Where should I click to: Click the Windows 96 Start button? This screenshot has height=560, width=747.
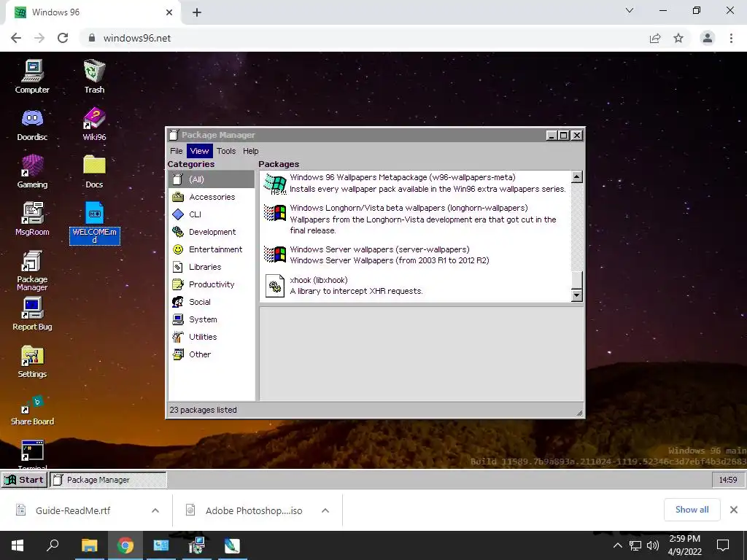click(24, 480)
